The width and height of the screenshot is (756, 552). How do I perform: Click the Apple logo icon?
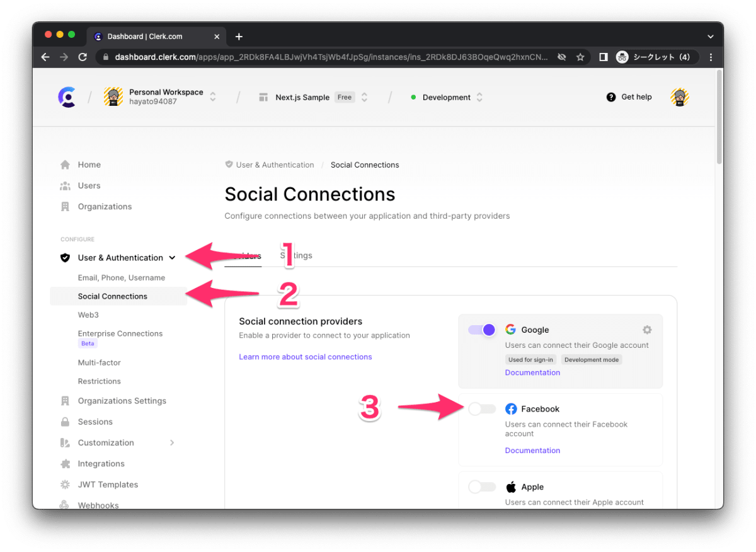tap(511, 487)
